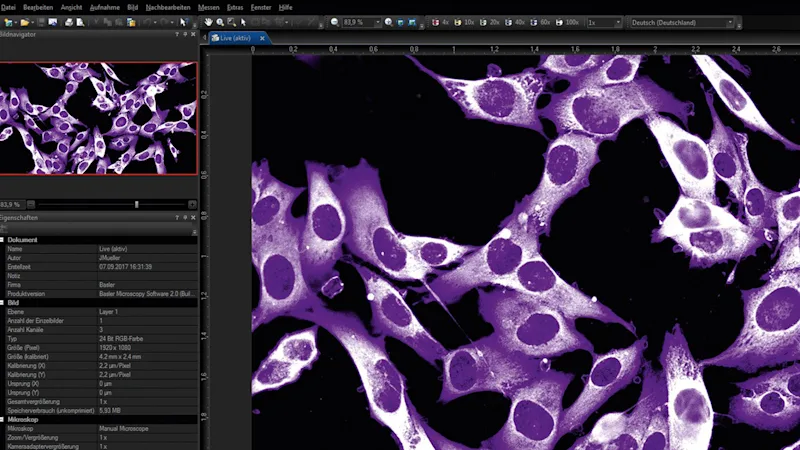The width and height of the screenshot is (800, 450).
Task: Open the Hilfe menu
Action: [x=285, y=7]
